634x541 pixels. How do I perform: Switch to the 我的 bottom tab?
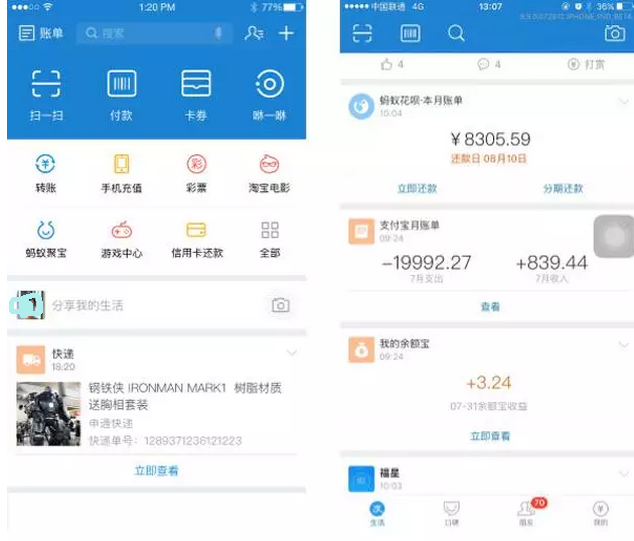click(600, 511)
